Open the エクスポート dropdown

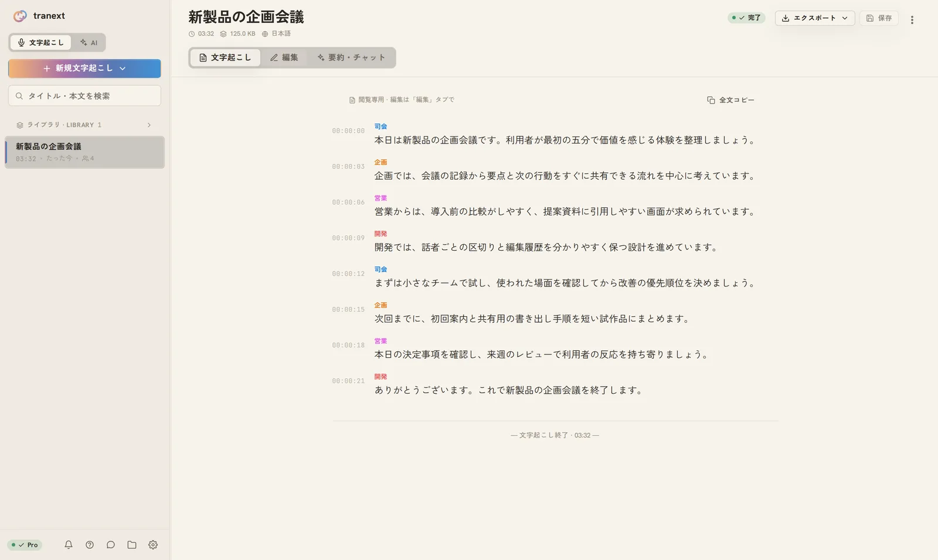tap(815, 18)
